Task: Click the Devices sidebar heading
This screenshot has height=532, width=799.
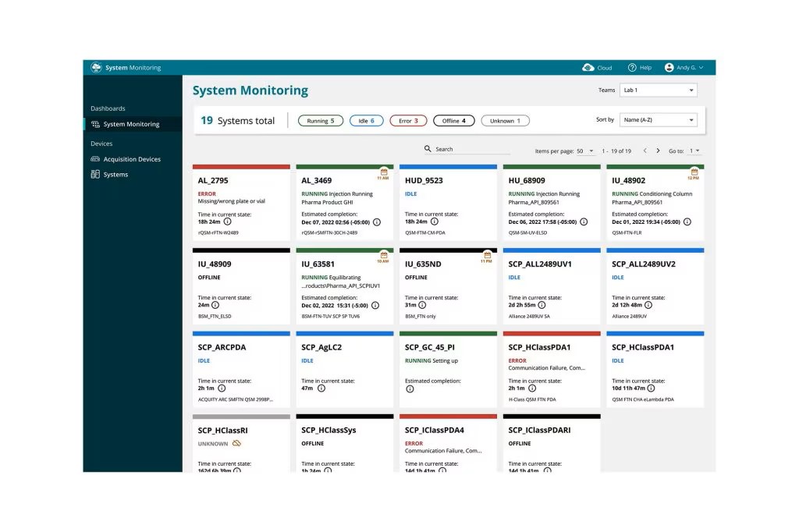Action: 101,144
